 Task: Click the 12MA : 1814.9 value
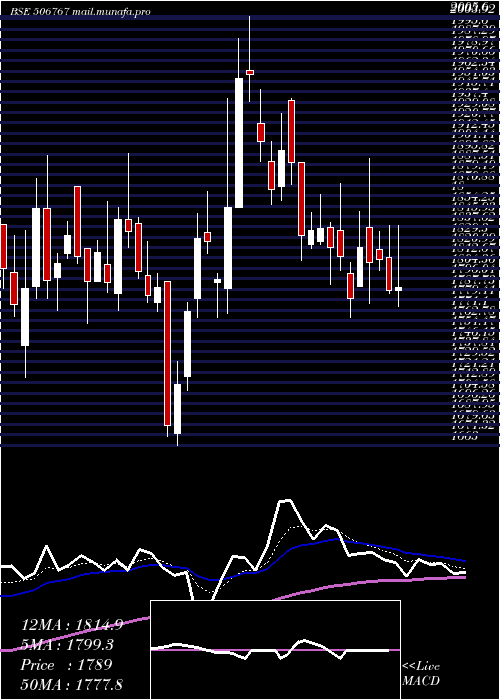tap(72, 625)
